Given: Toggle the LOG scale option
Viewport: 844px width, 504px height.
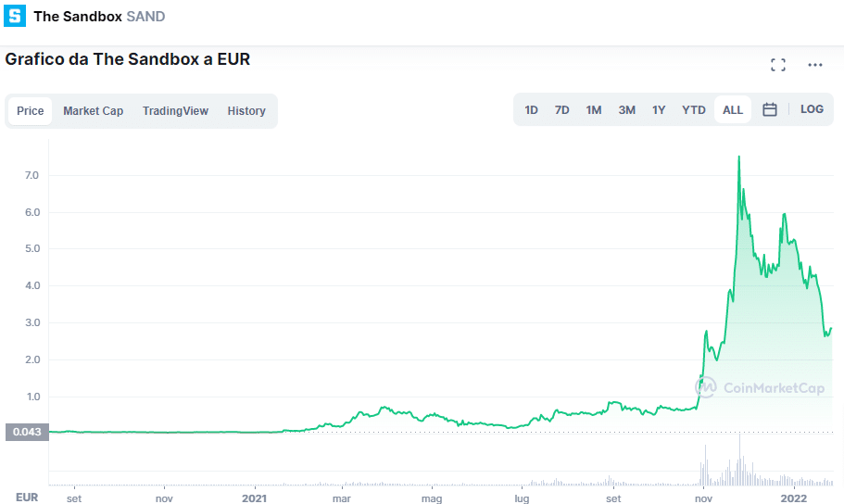Looking at the screenshot, I should pos(812,109).
